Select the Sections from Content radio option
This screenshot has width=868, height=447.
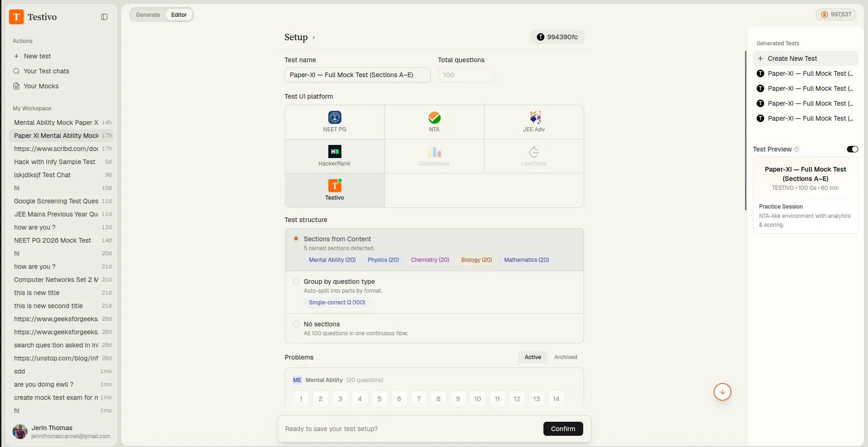(x=296, y=238)
